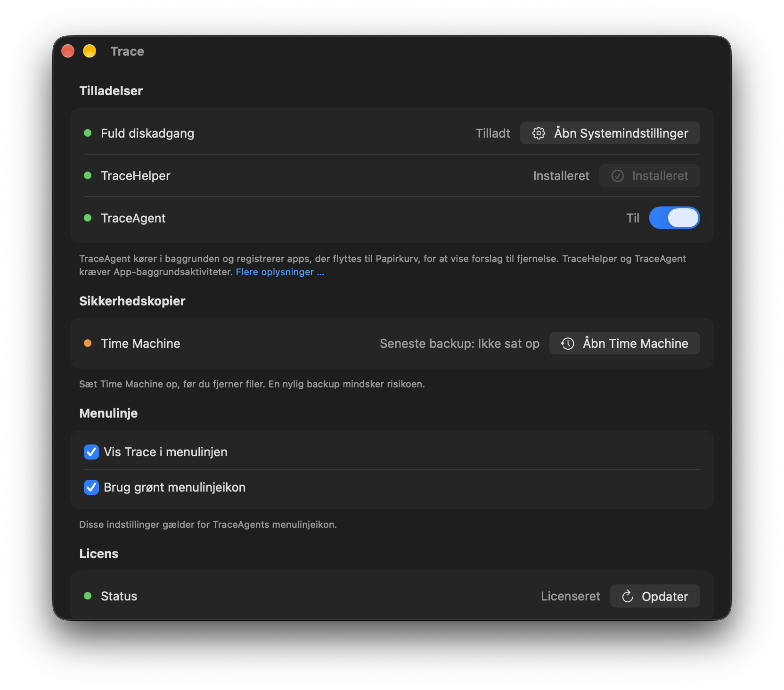
Task: Click the green status dot for TraceAgent
Action: click(88, 218)
